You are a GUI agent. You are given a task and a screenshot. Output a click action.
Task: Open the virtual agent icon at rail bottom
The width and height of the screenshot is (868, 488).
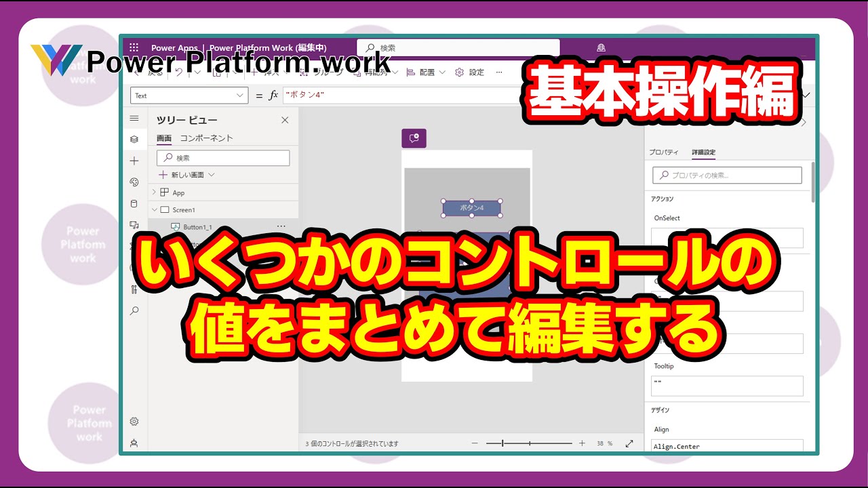coord(134,443)
